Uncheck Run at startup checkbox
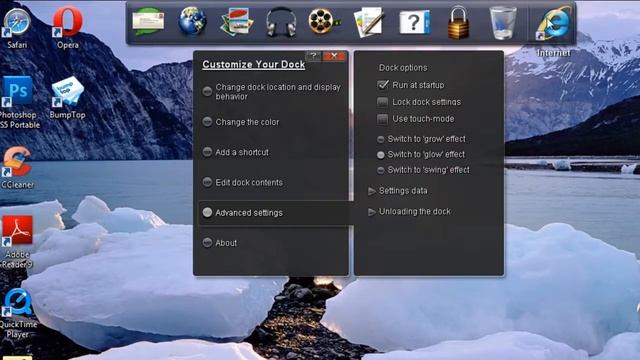The height and width of the screenshot is (360, 640). (x=382, y=85)
